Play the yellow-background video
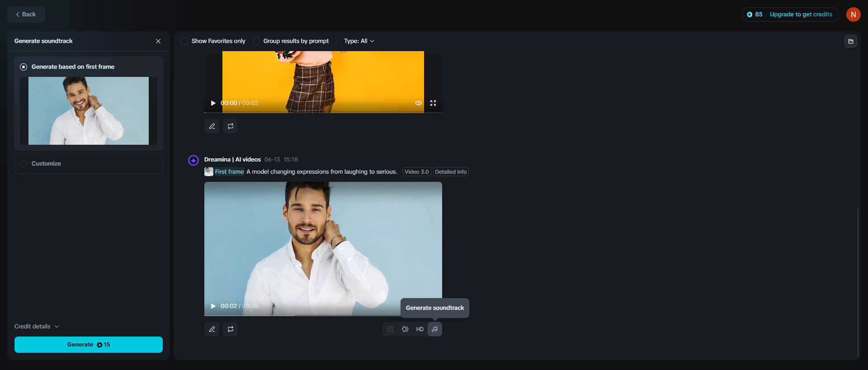Screen dimensions: 868x370 click(x=213, y=103)
